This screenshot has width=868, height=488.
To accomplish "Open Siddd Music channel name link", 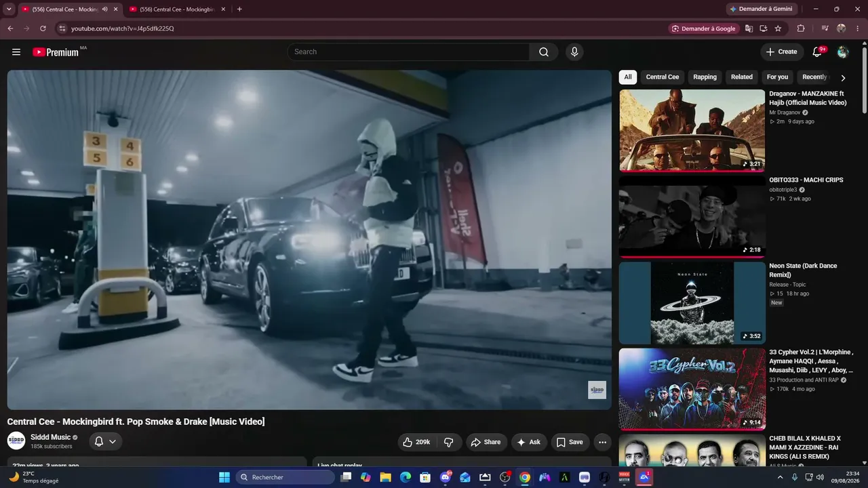I will 51,437.
